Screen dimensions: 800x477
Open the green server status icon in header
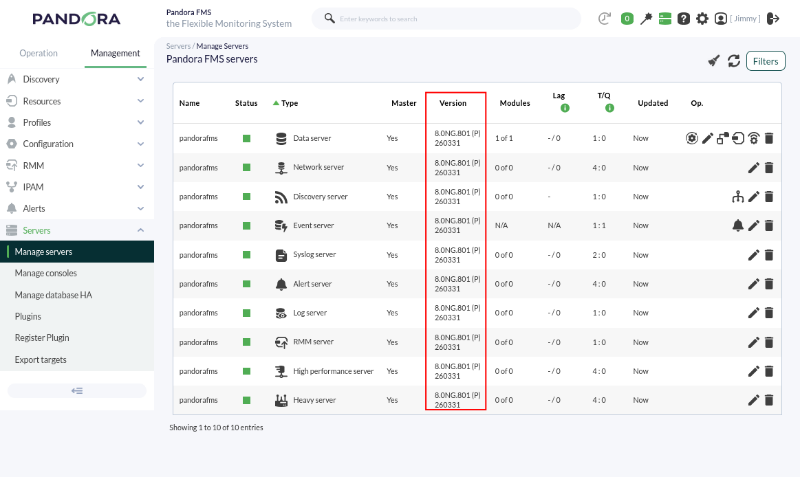pyautogui.click(x=665, y=19)
